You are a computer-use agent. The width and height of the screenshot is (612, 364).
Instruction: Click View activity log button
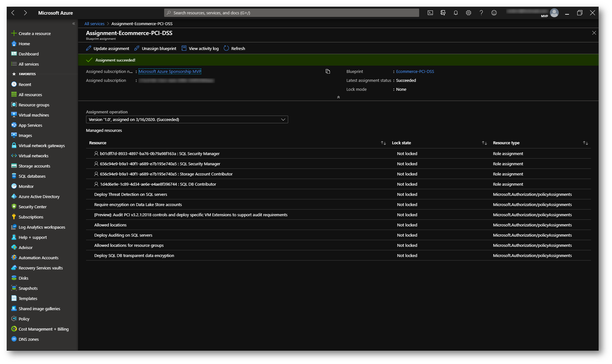pyautogui.click(x=200, y=48)
